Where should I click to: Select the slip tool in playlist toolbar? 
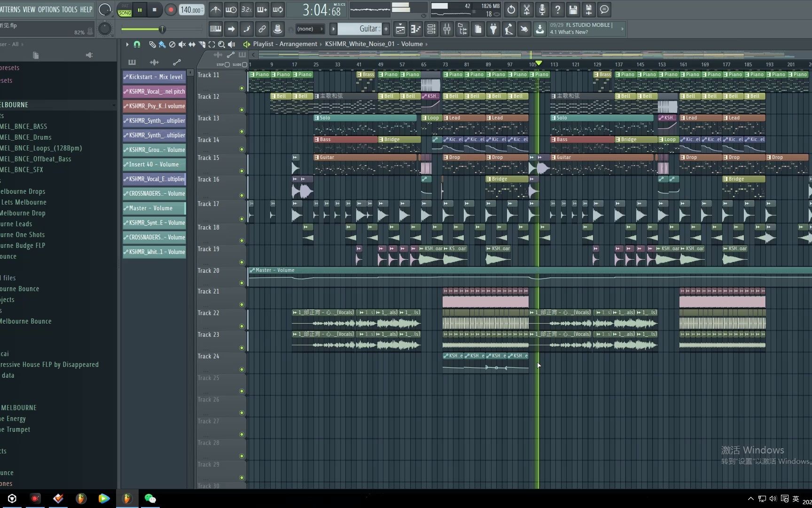(192, 44)
